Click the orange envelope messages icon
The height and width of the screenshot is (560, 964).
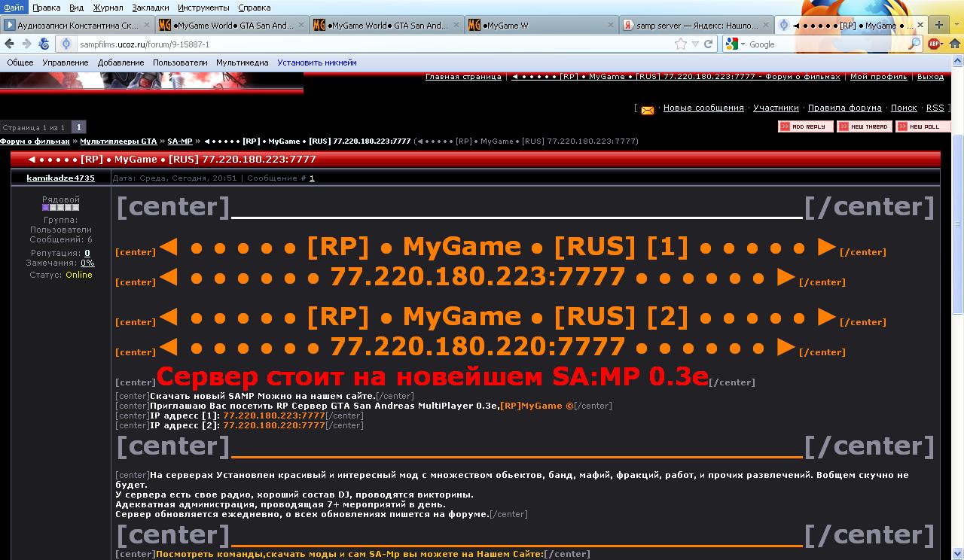pyautogui.click(x=647, y=110)
